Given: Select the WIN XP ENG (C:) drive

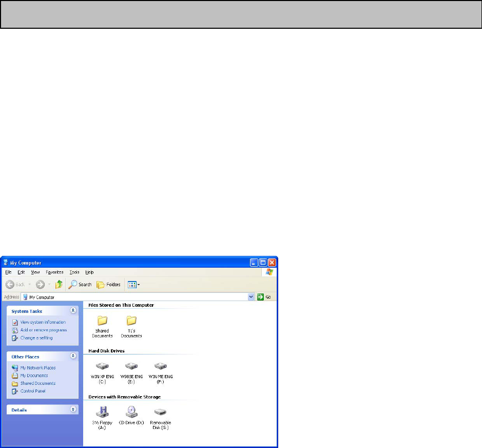Looking at the screenshot, I should (102, 373).
